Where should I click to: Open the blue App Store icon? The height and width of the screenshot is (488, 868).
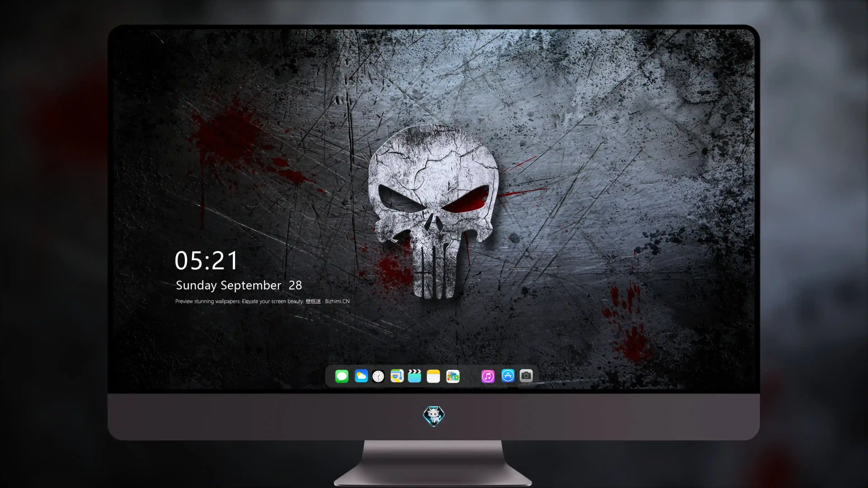(x=508, y=375)
